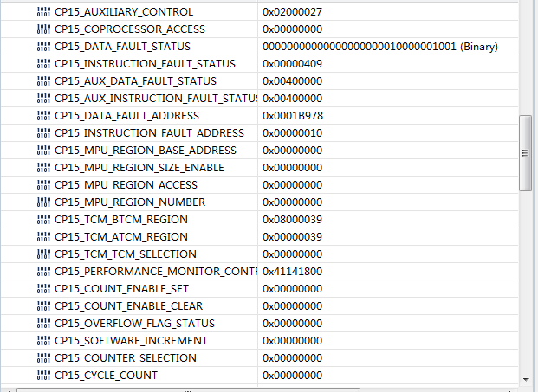Click the register icon beside CP15_COUNT_ENABLE_SET

[x=43, y=289]
